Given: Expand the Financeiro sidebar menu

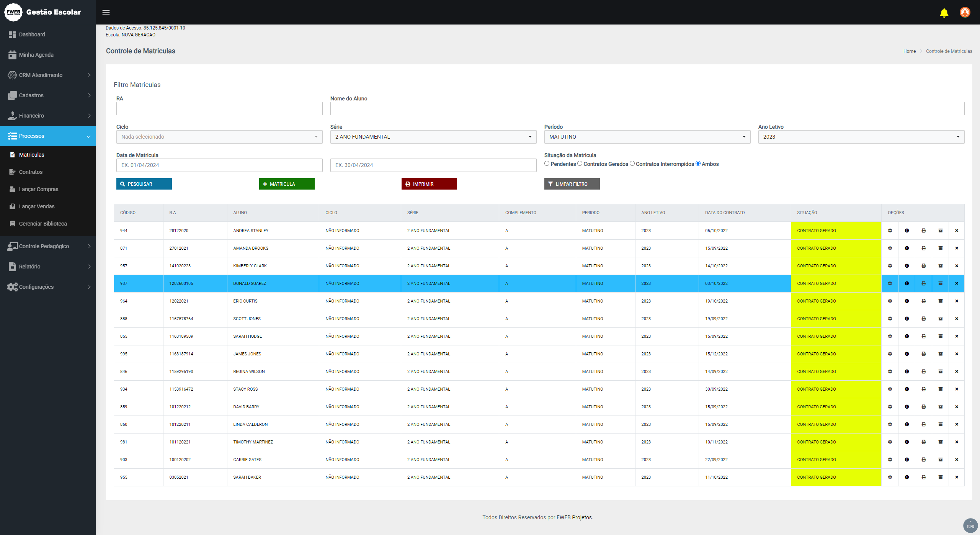Looking at the screenshot, I should (48, 116).
